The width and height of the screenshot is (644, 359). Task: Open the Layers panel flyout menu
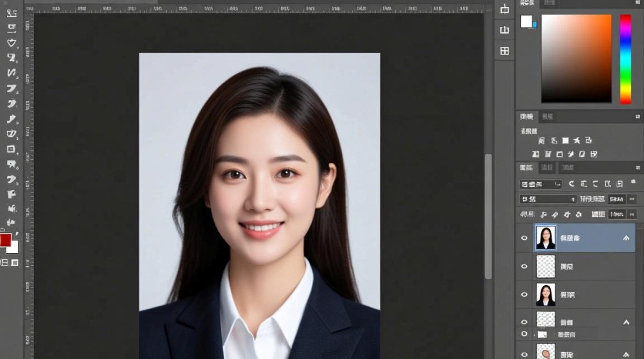pyautogui.click(x=638, y=168)
